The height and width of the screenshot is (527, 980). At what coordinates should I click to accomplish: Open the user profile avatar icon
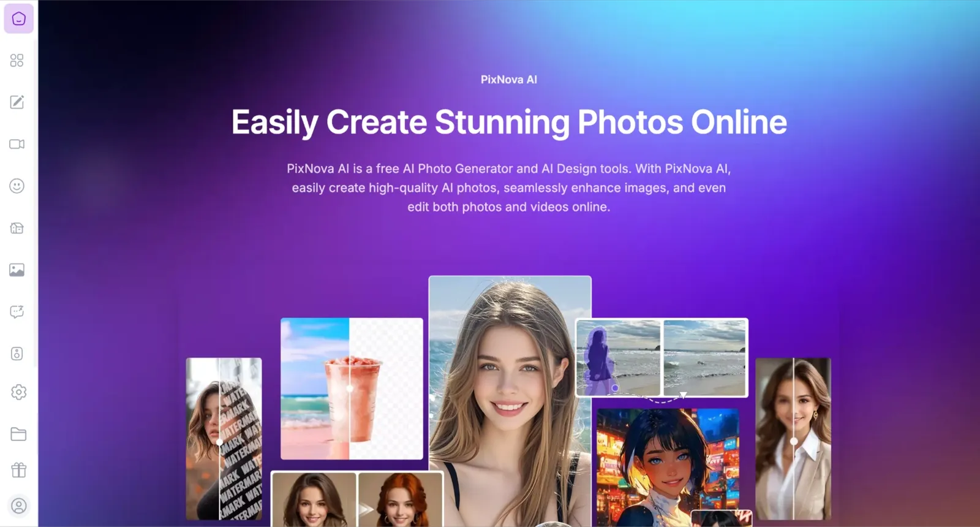pyautogui.click(x=19, y=506)
